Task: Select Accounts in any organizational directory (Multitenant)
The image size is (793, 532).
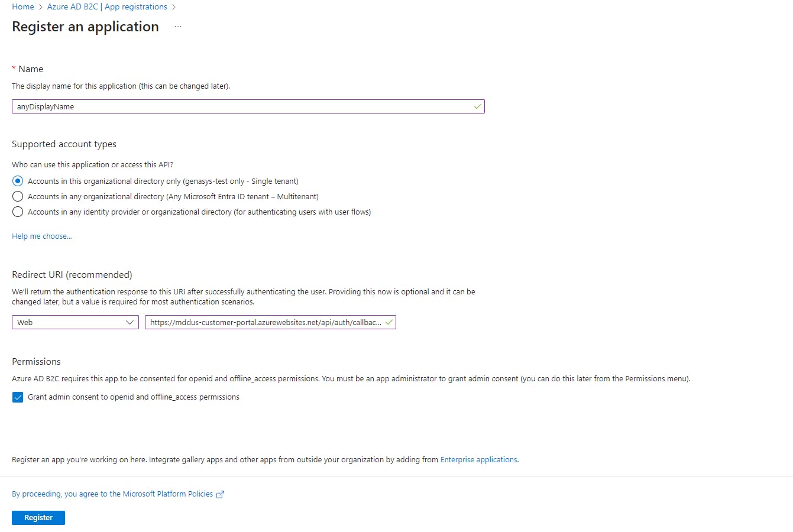Action: 18,196
